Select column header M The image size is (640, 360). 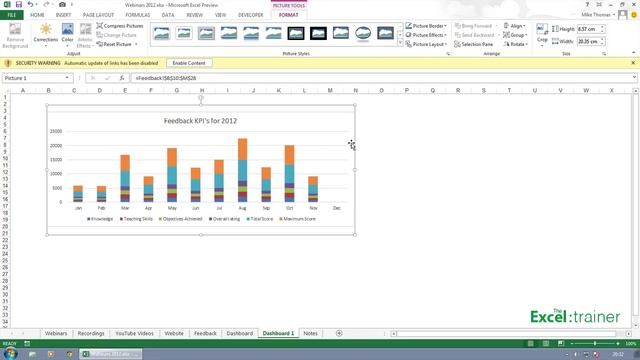[330, 91]
